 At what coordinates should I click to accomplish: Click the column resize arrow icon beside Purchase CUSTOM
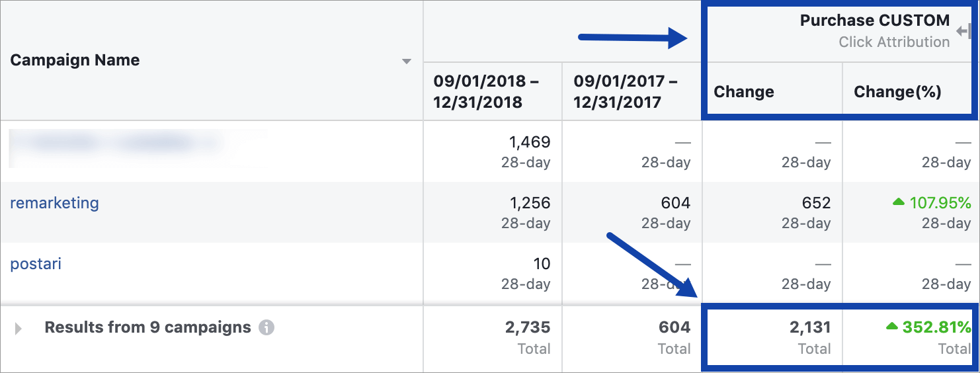point(963,30)
